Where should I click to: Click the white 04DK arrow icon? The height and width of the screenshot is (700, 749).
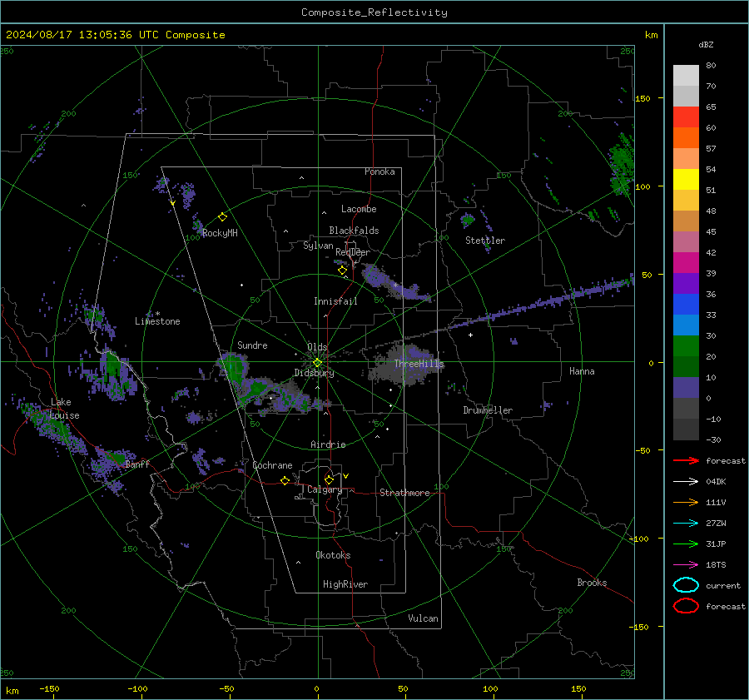click(686, 482)
